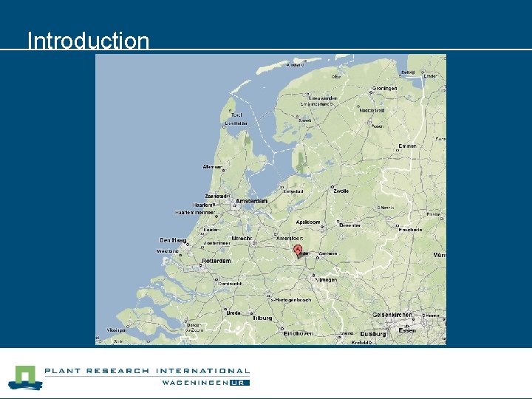The height and width of the screenshot is (399, 532).
Task: Click the Duisburg city label
Action: pyautogui.click(x=373, y=334)
